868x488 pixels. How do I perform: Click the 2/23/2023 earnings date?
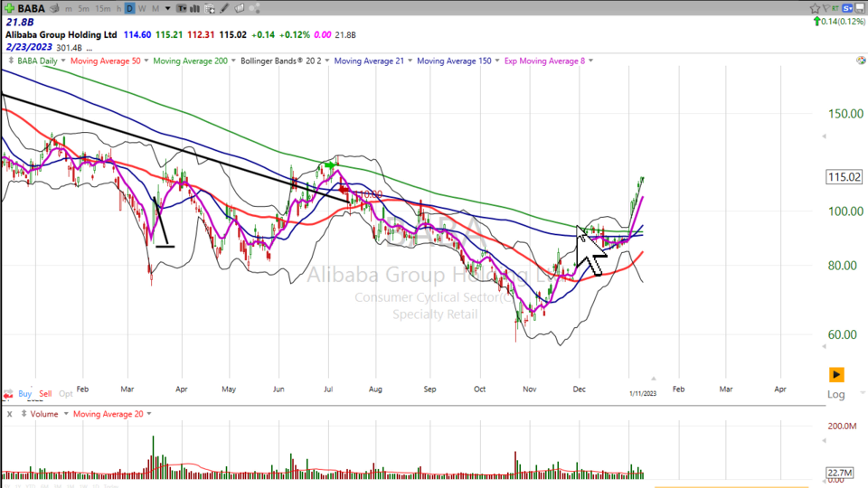click(x=29, y=47)
